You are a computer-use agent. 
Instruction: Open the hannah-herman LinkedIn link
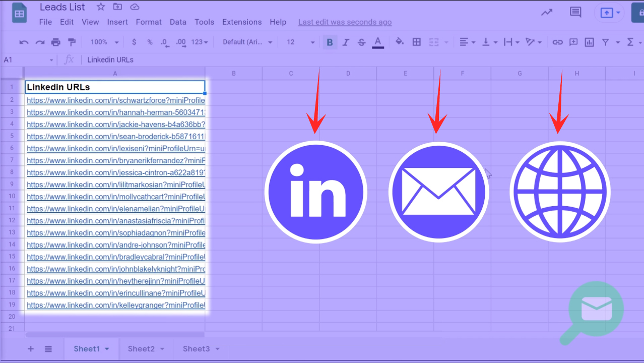[x=116, y=112]
